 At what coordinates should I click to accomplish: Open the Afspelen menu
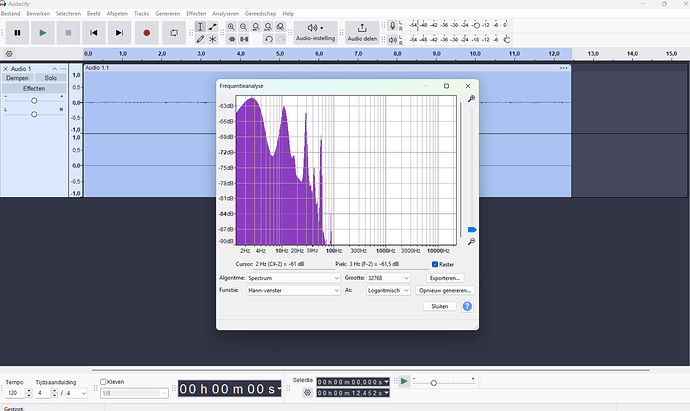point(117,14)
